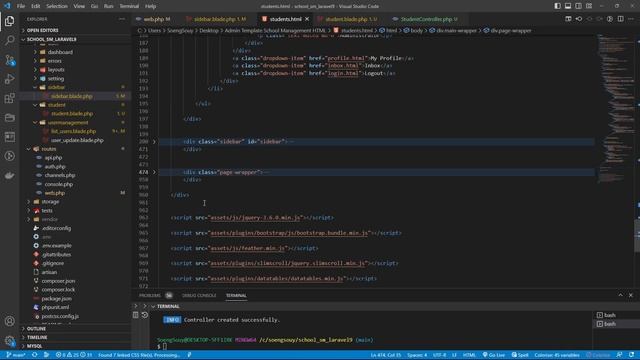
Task: Open the Accounts icon in activity bar
Action: pyautogui.click(x=9, y=321)
